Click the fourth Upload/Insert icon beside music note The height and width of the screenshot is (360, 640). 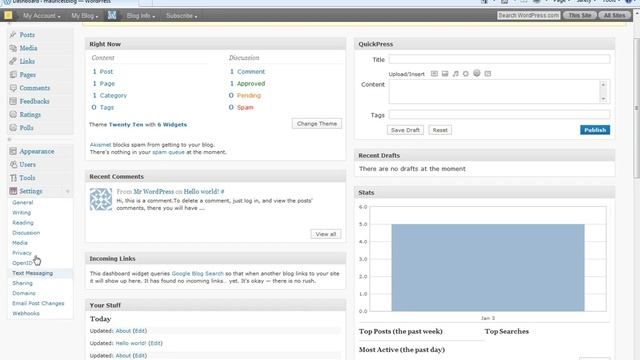point(466,74)
